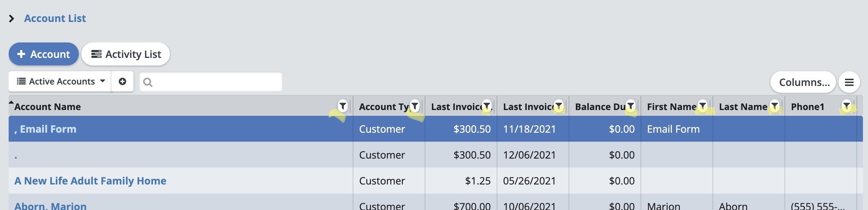Open the Columns chooser

(x=803, y=82)
